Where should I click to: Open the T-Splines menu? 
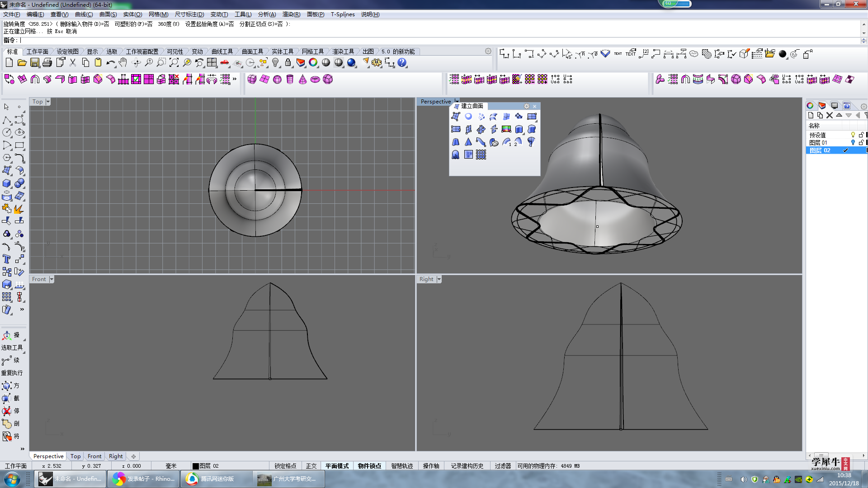click(x=343, y=14)
